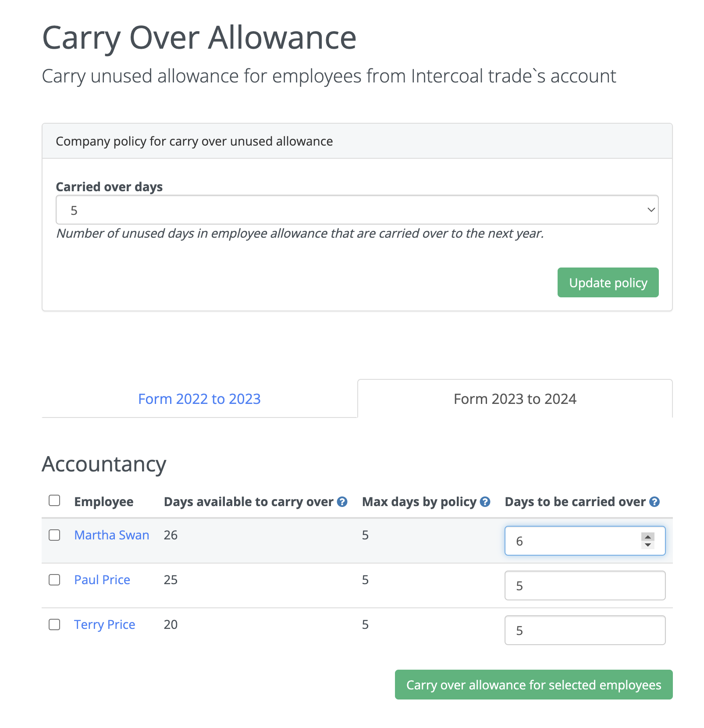Click Carry over allowance for selected employees
The width and height of the screenshot is (704, 728).
point(533,685)
